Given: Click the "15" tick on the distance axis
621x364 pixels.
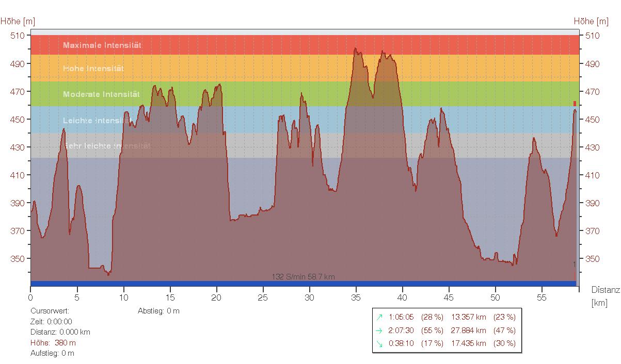Looking at the screenshot, I should pos(170,297).
